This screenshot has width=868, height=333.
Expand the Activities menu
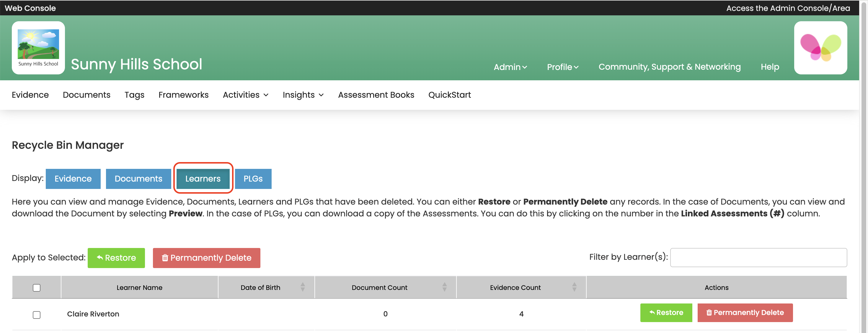[245, 95]
